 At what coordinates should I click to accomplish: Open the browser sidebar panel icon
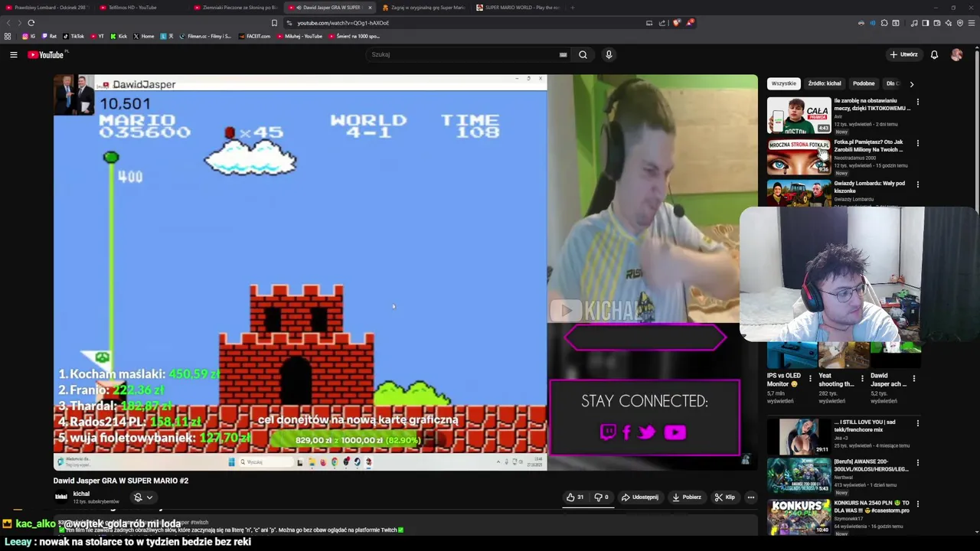[x=925, y=23]
